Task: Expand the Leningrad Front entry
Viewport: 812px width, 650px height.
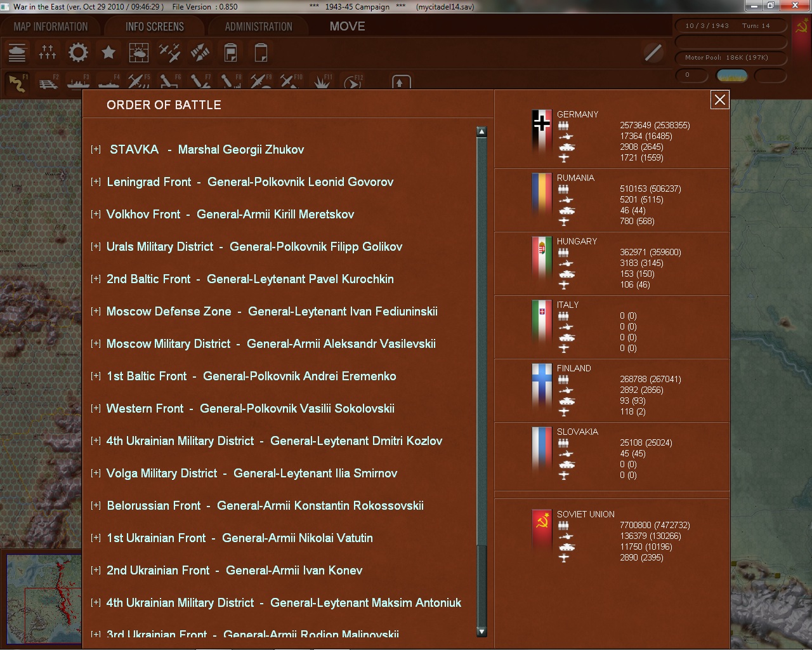Action: 96,182
